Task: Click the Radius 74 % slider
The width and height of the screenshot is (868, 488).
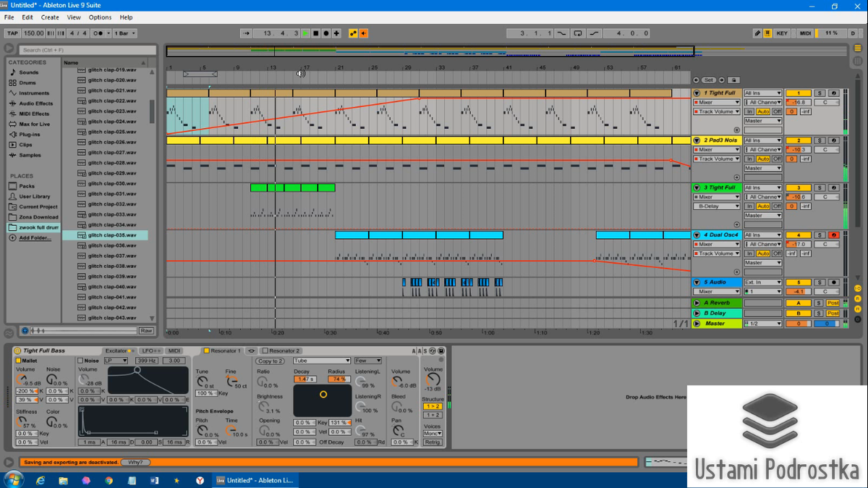Action: pyautogui.click(x=338, y=379)
